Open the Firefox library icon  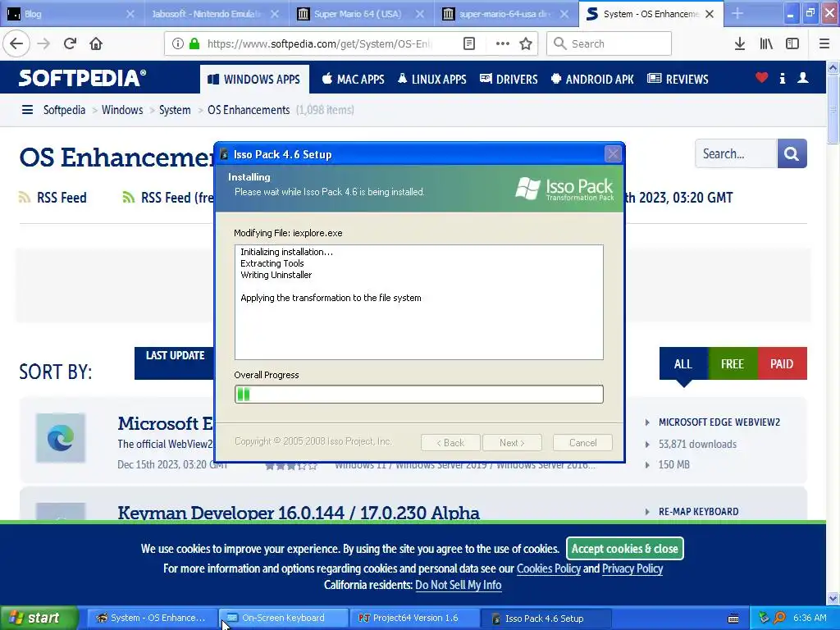point(766,43)
